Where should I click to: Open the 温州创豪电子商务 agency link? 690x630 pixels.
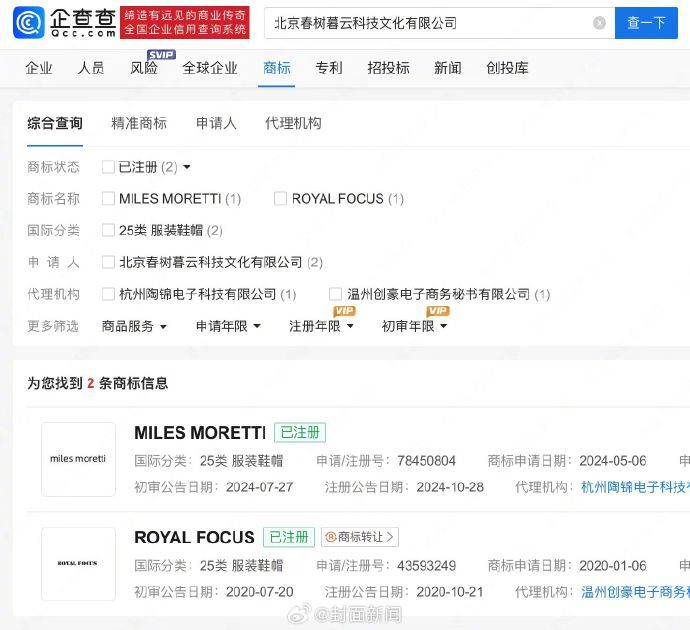(635, 592)
